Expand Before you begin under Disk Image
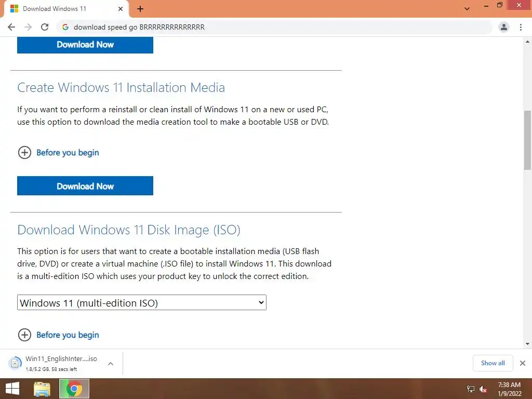 tap(68, 335)
